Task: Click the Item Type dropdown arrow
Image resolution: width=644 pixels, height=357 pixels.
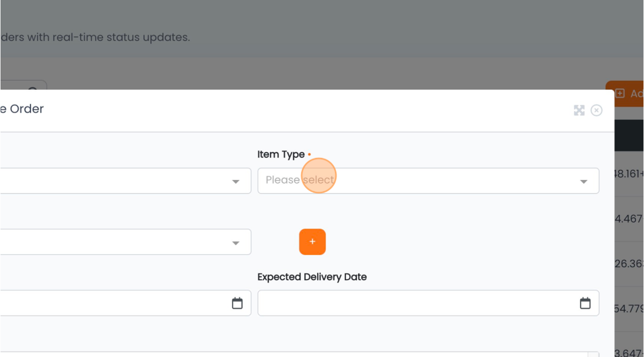Action: point(584,182)
